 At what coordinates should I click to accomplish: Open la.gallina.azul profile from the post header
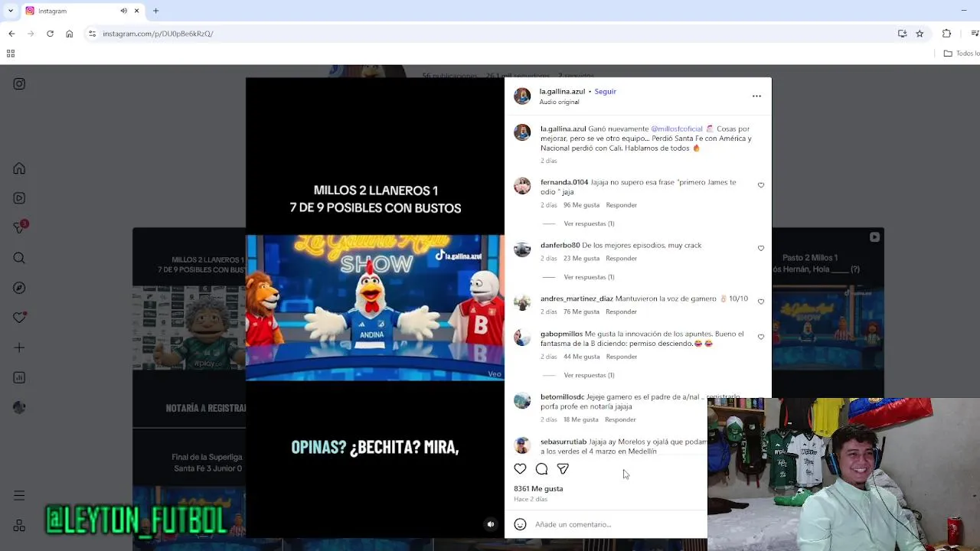562,91
